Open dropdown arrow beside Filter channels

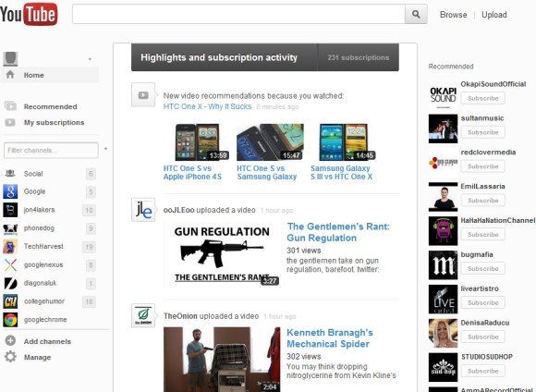tap(105, 149)
